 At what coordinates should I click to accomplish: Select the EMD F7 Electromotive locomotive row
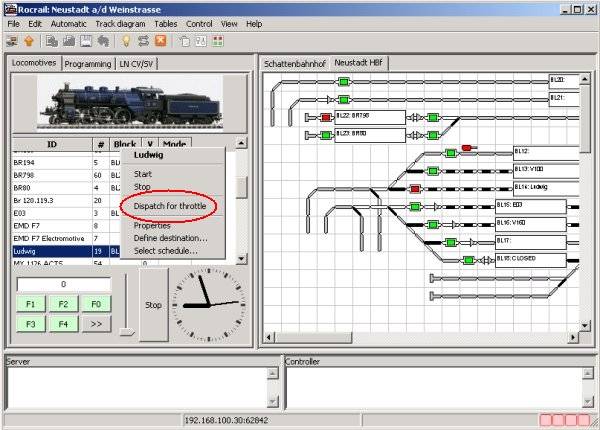pos(52,239)
